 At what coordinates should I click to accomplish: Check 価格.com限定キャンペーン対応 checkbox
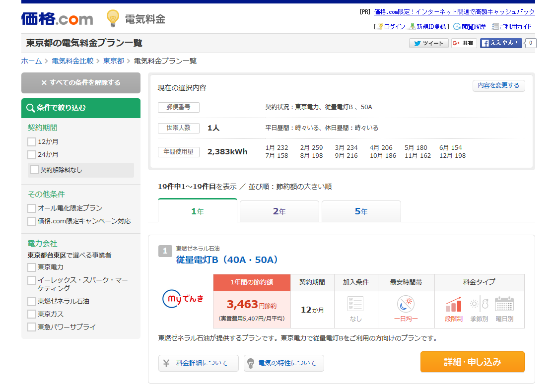[x=32, y=221]
